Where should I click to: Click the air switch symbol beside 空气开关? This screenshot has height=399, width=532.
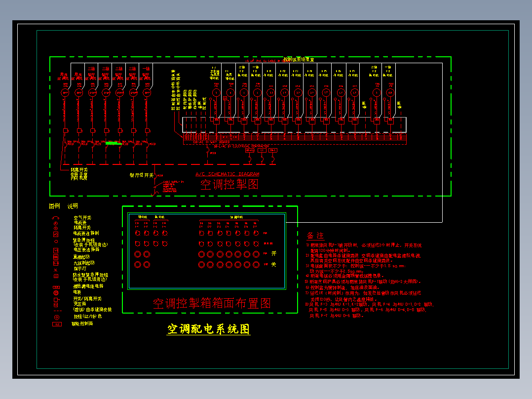click(x=56, y=218)
